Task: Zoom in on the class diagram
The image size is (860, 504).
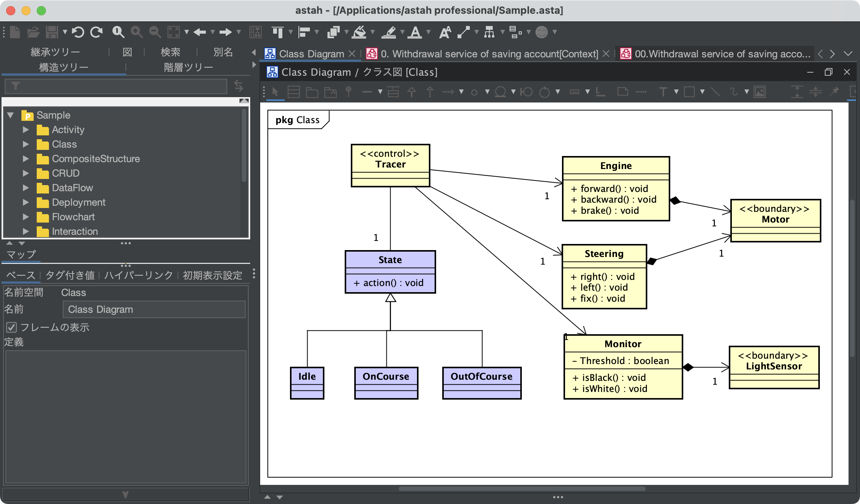Action: click(137, 33)
